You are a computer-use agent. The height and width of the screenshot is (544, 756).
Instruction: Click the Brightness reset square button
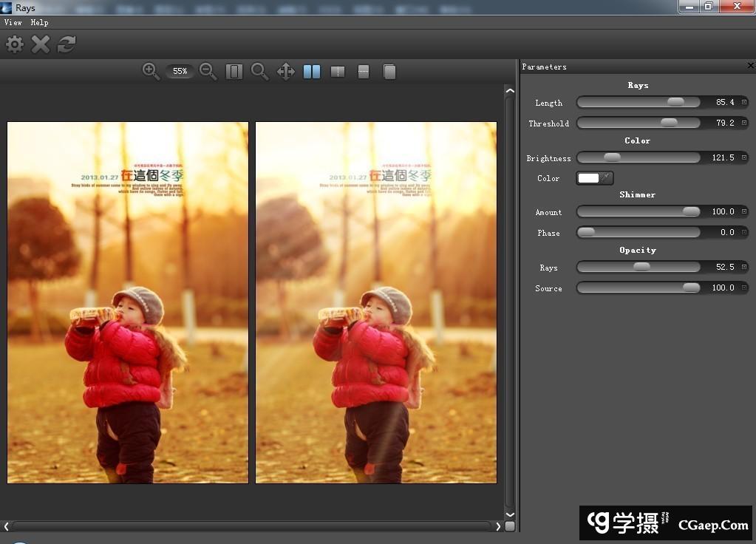tap(744, 157)
